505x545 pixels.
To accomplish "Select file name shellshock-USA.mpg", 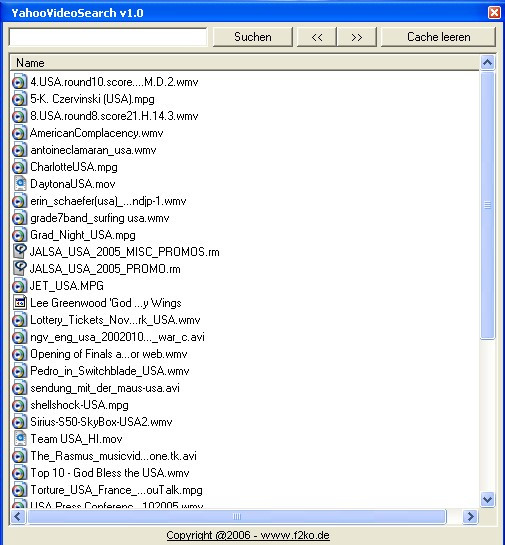I will coord(79,405).
